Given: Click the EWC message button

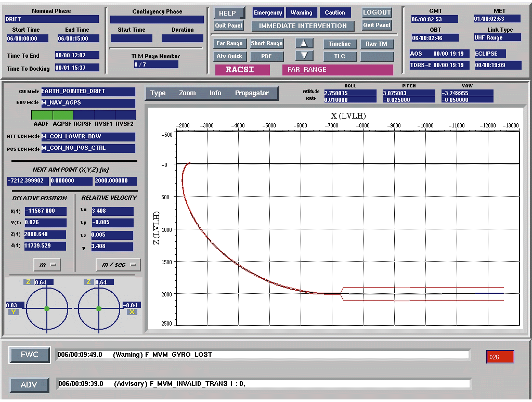Looking at the screenshot, I should 30,355.
